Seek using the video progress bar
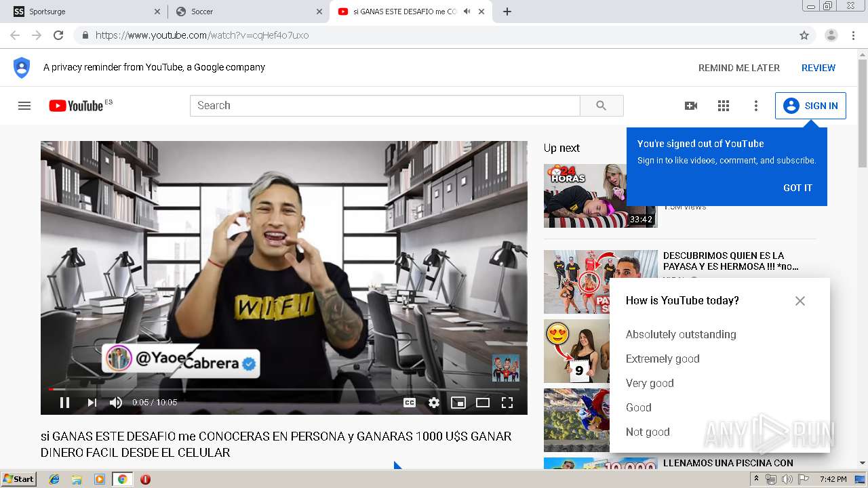Screen dimensions: 868x488 point(284,389)
